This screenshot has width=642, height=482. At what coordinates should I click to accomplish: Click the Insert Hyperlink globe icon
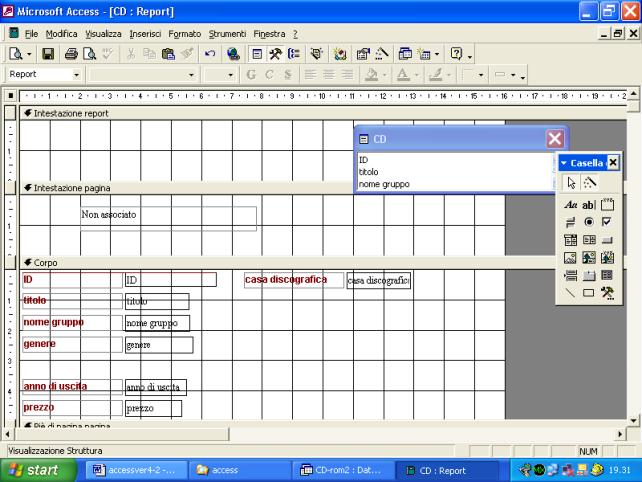(x=233, y=54)
